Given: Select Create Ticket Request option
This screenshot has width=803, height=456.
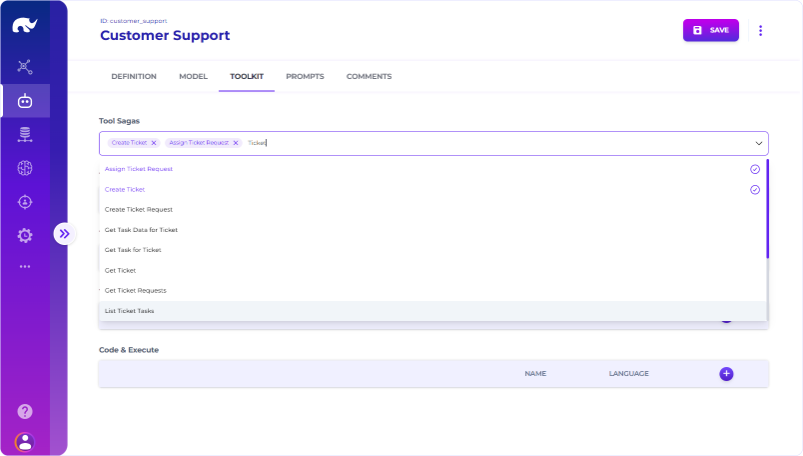Looking at the screenshot, I should 433,210.
